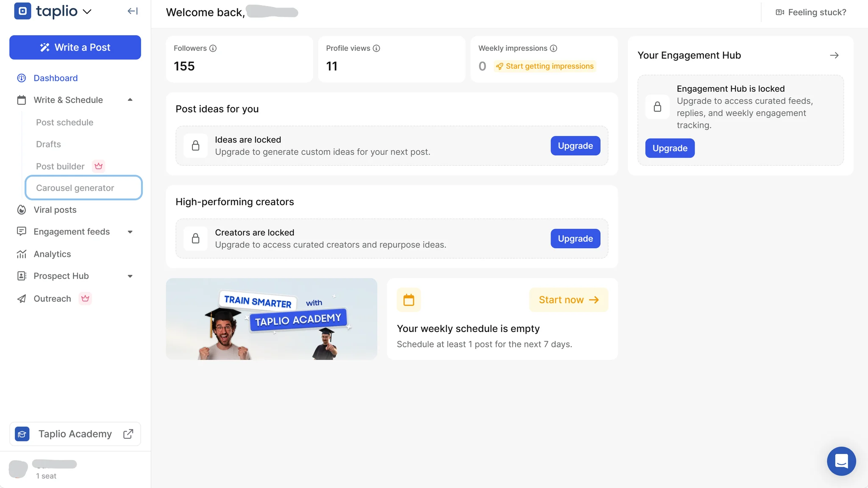The width and height of the screenshot is (868, 488).
Task: Click the crown badge next to Post builder
Action: 98,166
